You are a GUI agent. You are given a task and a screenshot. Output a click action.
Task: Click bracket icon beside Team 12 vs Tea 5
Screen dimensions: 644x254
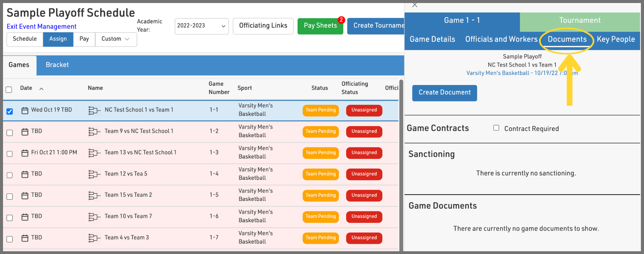[94, 174]
